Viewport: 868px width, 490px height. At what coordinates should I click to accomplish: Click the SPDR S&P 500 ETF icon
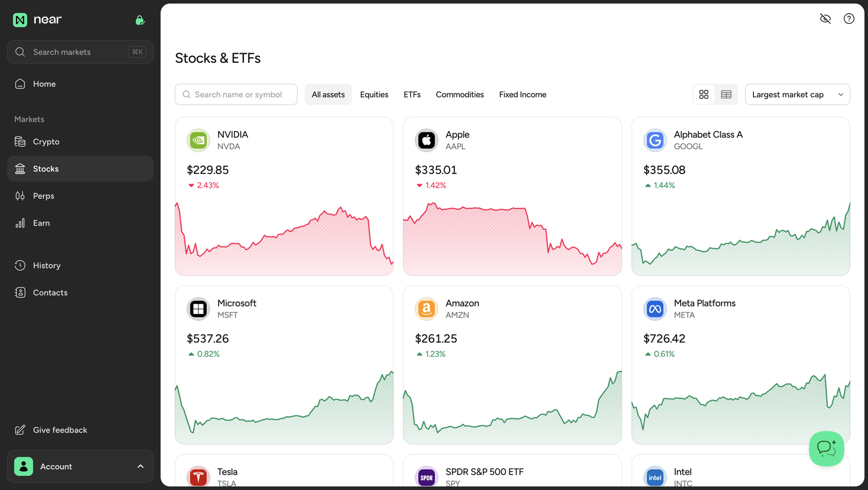click(426, 476)
